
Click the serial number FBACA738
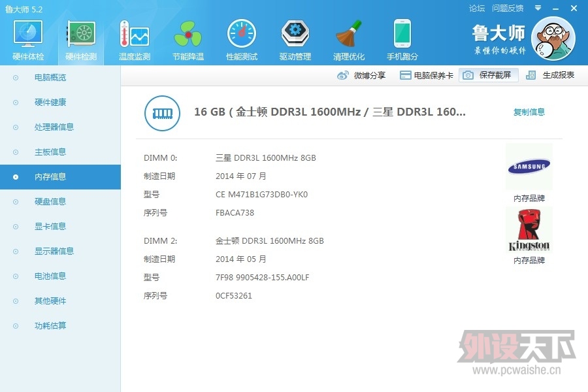(235, 213)
